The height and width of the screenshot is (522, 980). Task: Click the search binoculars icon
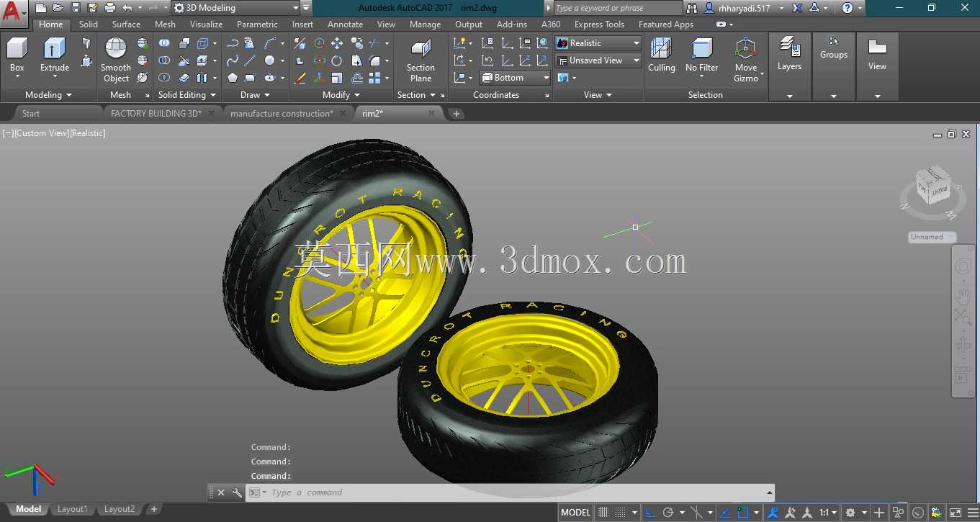(x=692, y=8)
